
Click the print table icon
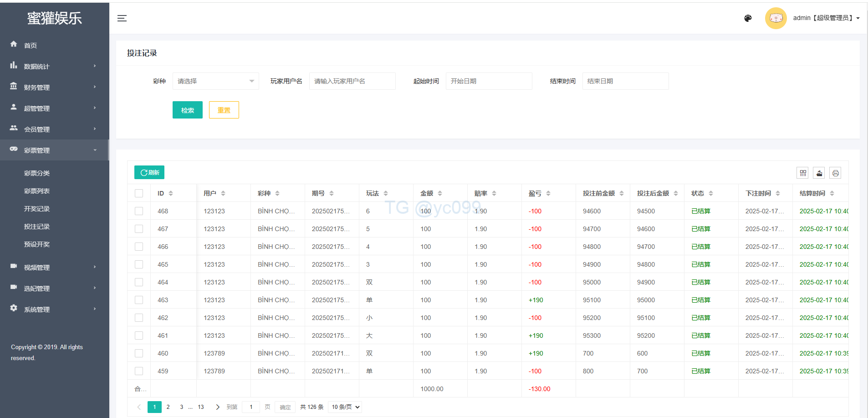pyautogui.click(x=835, y=173)
